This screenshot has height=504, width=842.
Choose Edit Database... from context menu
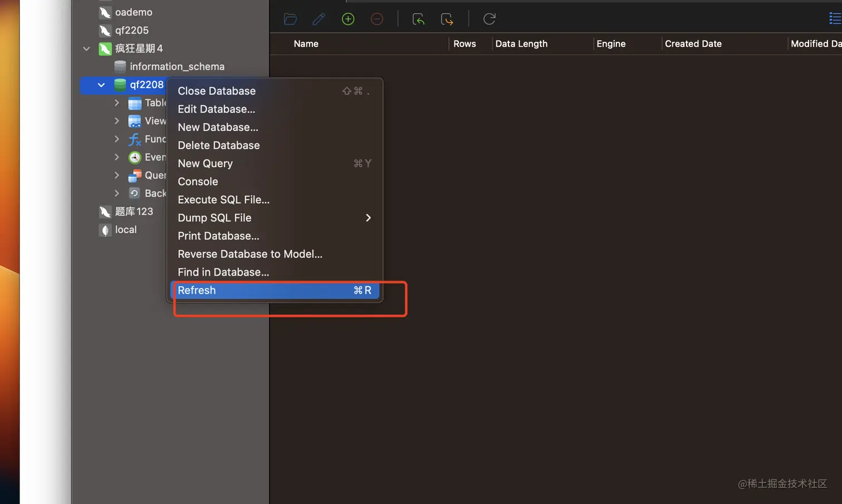coord(275,109)
